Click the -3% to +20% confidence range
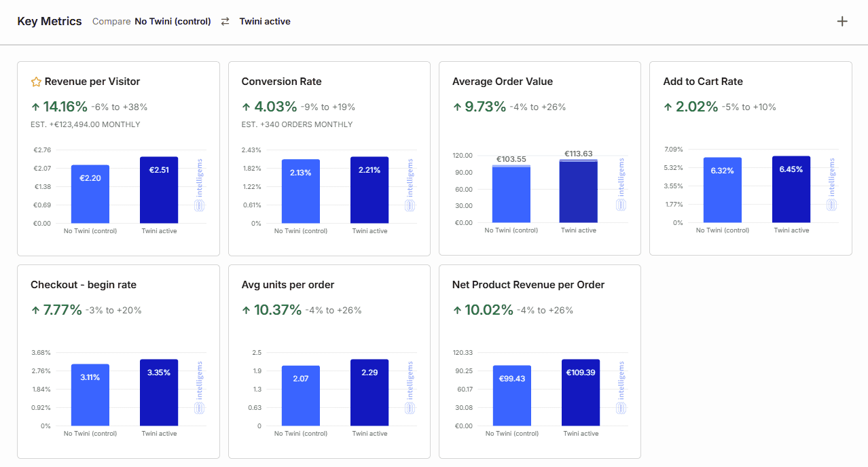Image resolution: width=868 pixels, height=467 pixels. 113,311
